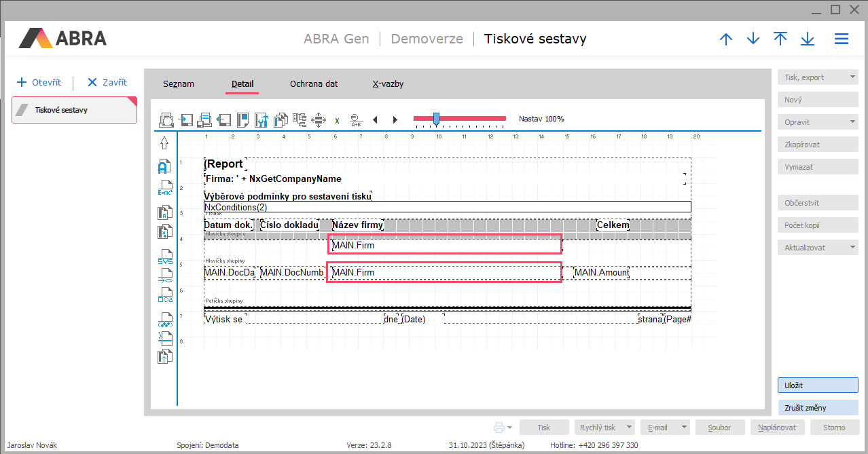This screenshot has height=454, width=868.
Task: Jump to first record with barred up arrow
Action: [x=780, y=39]
